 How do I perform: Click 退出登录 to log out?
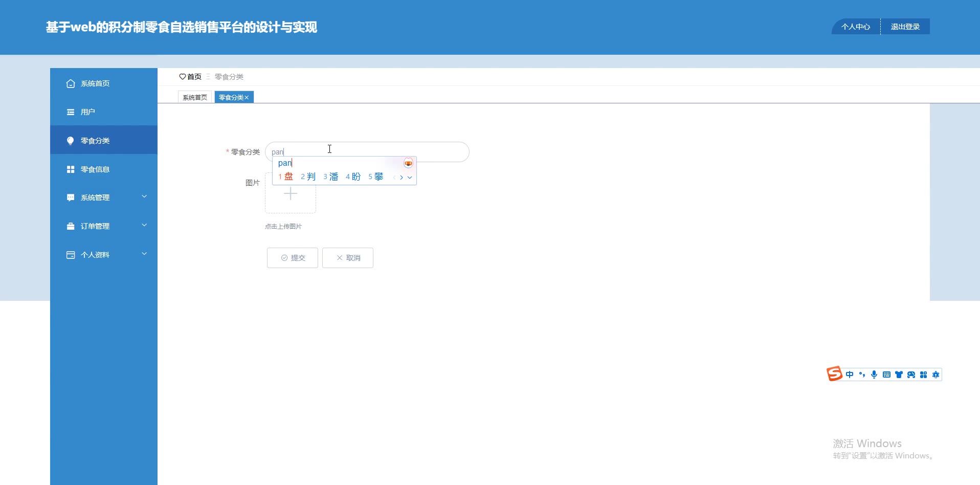coord(905,27)
